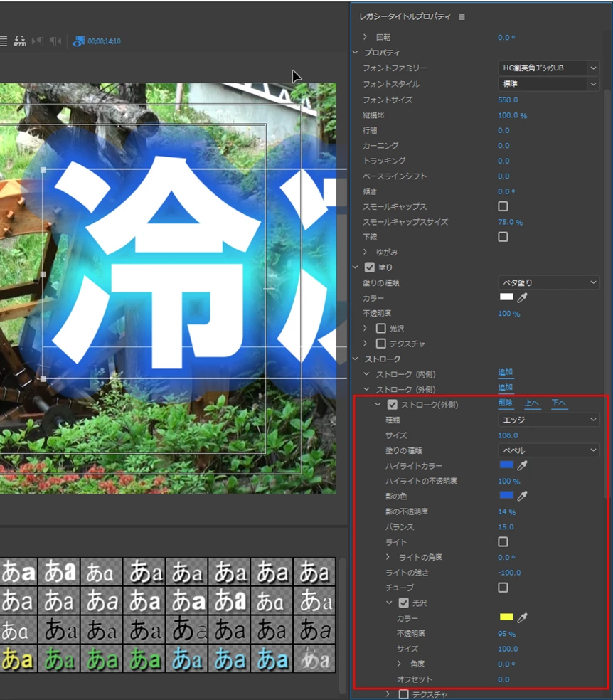Screen dimensions: 613x700
Task: Open the white fill カラー swatch
Action: pyautogui.click(x=506, y=297)
